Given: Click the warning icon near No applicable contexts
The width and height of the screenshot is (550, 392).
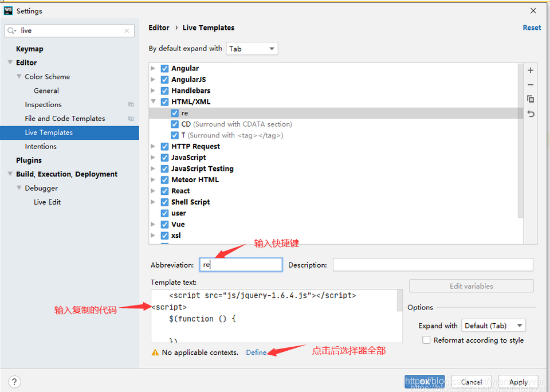Looking at the screenshot, I should [155, 352].
